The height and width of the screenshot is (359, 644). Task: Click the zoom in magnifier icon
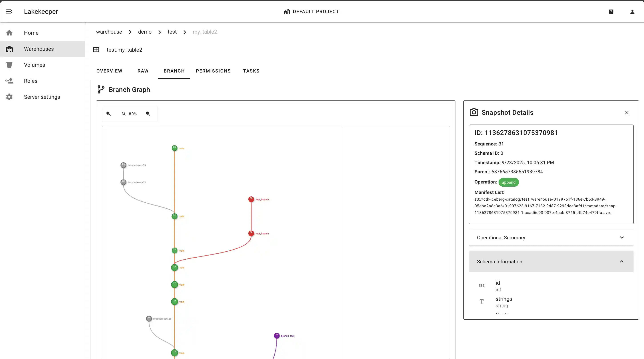click(109, 114)
